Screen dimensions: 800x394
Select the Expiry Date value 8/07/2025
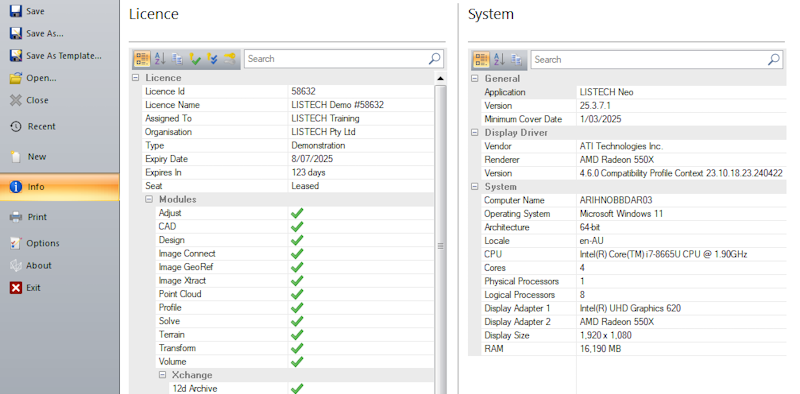point(312,159)
